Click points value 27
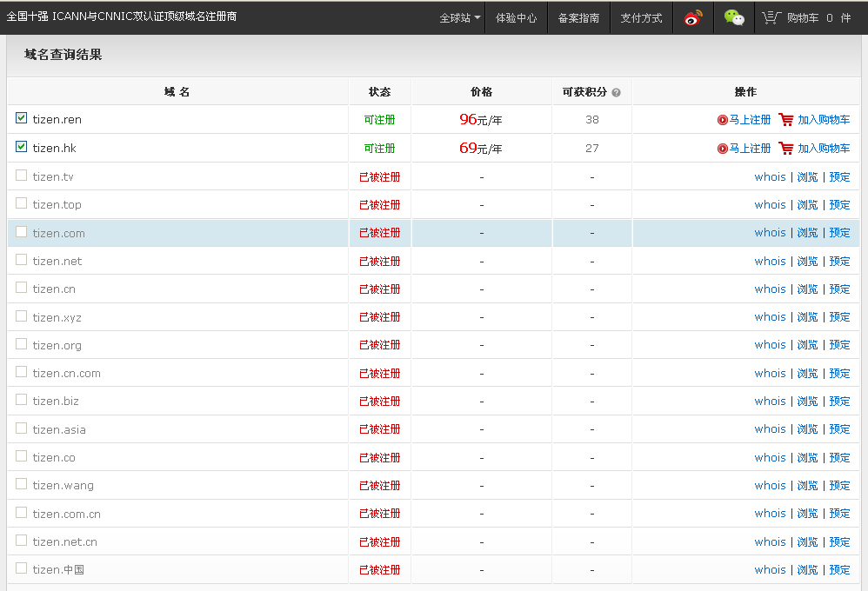Viewport: 868px width, 591px height. [591, 149]
